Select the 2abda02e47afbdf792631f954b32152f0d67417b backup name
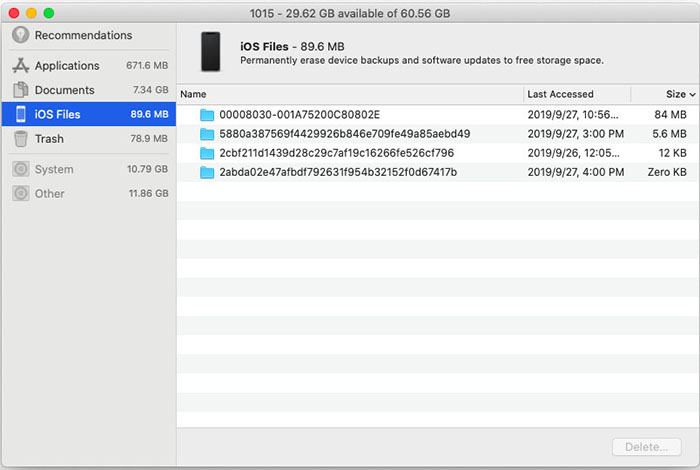Screen dimensions: 700x470 (338, 172)
